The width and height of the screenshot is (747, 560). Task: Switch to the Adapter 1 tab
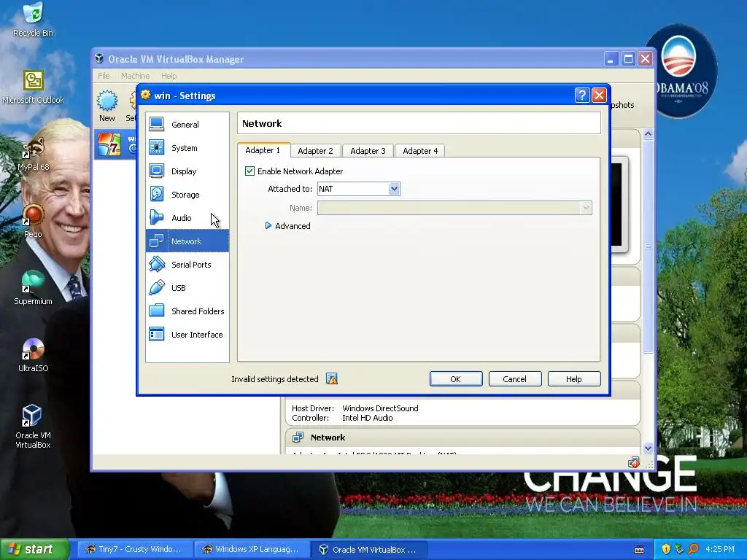(263, 150)
